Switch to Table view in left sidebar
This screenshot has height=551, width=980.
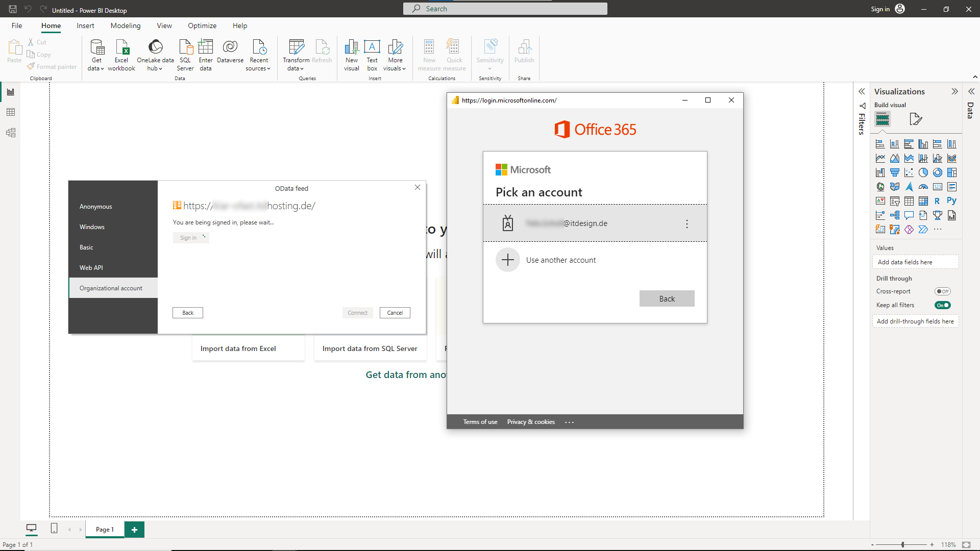click(11, 112)
